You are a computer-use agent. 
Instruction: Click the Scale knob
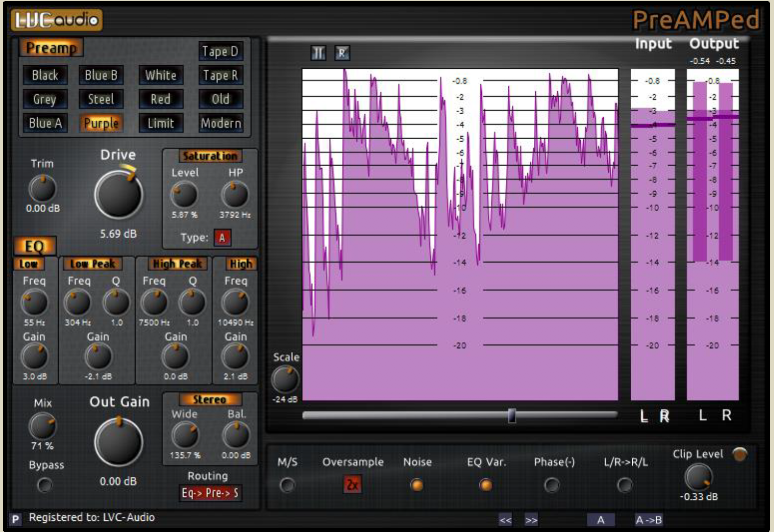[x=285, y=380]
